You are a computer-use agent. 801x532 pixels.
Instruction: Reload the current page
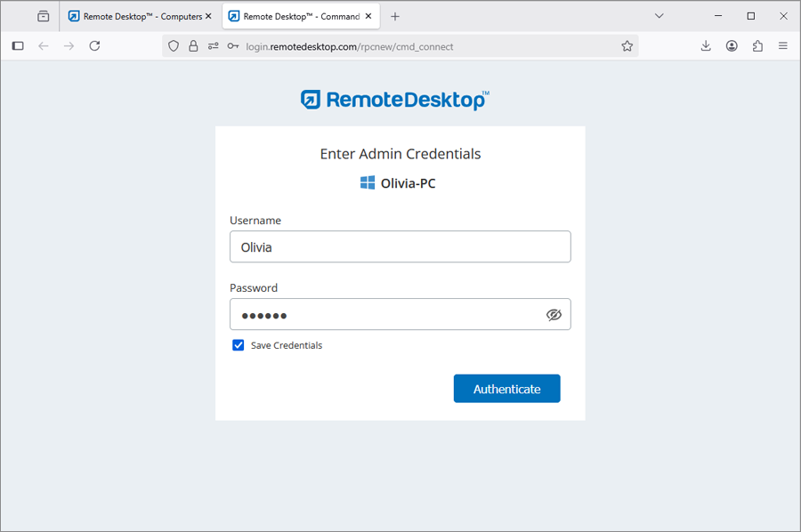pyautogui.click(x=94, y=46)
